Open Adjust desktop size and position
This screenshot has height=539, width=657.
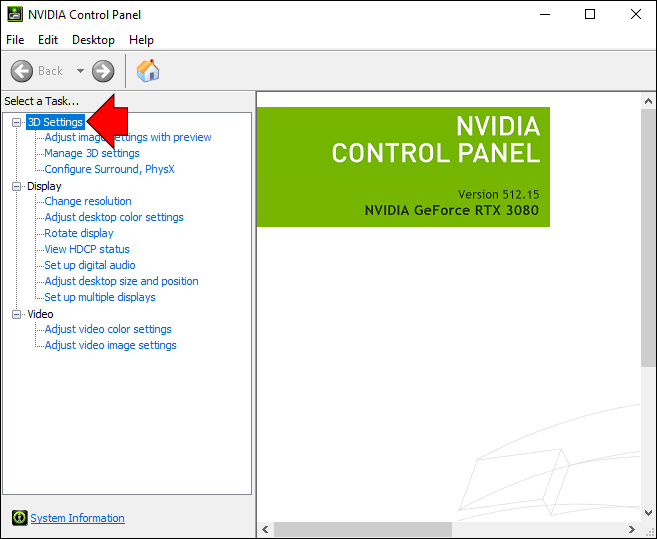pyautogui.click(x=122, y=281)
